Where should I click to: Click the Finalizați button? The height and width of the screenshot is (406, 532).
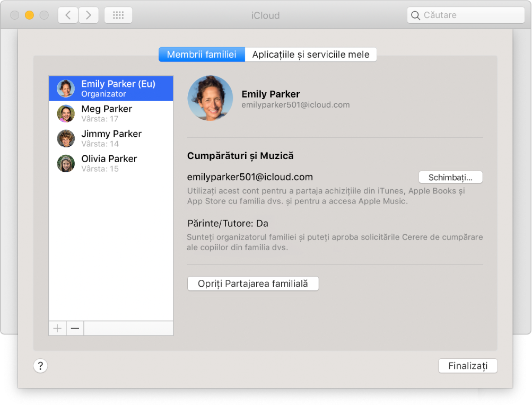click(468, 366)
